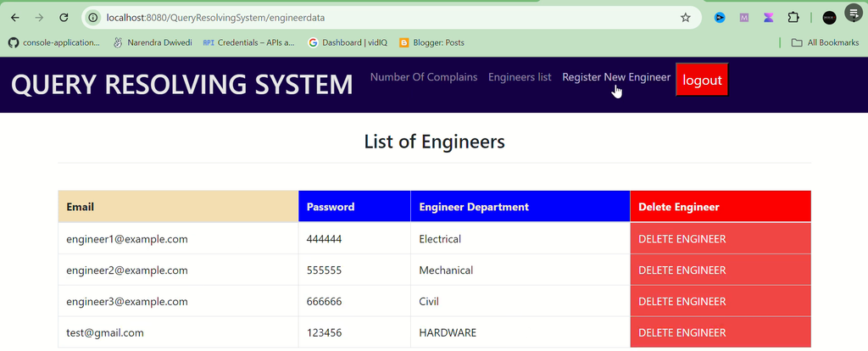Click password cell 555555
868x351 pixels.
click(354, 270)
